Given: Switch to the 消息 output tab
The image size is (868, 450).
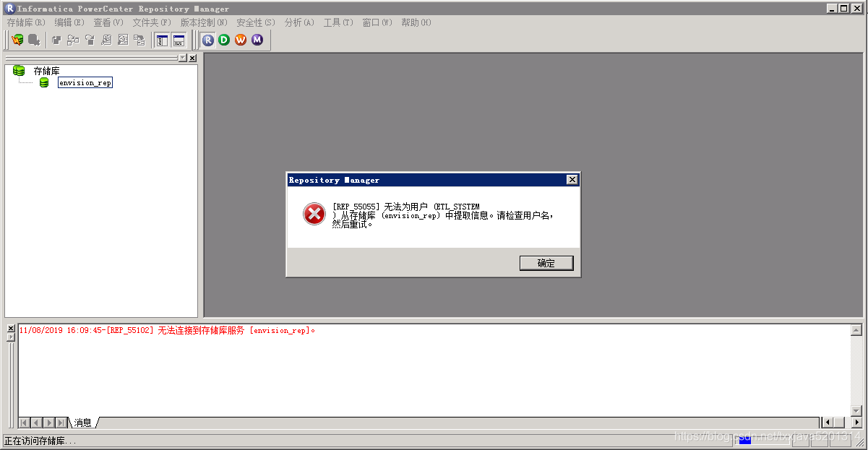Looking at the screenshot, I should [83, 423].
